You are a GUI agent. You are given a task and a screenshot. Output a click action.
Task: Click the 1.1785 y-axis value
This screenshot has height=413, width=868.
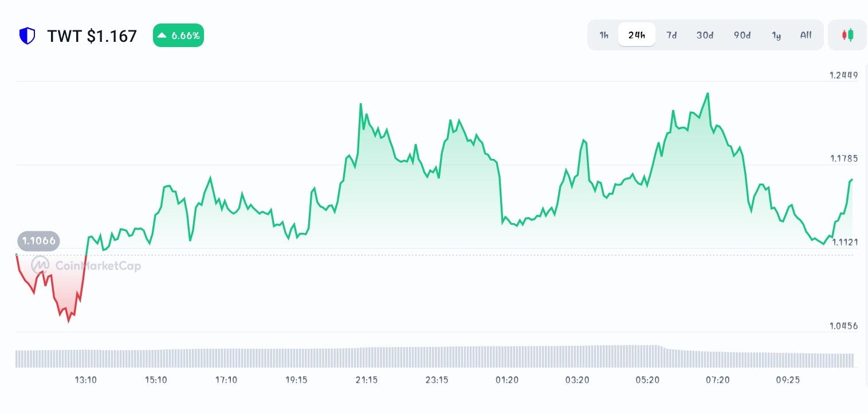click(844, 158)
